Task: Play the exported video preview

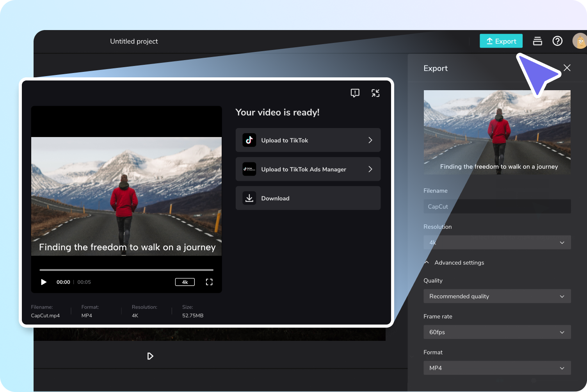Action: pos(44,282)
